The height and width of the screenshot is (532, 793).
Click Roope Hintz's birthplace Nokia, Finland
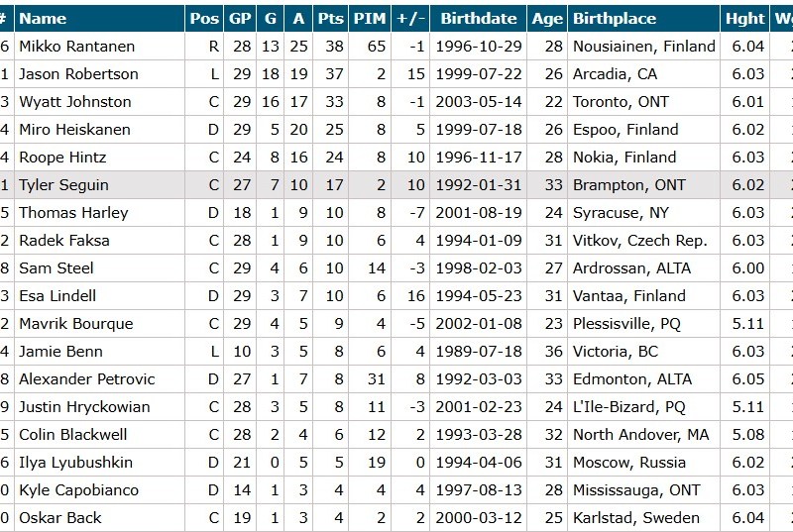coord(624,158)
